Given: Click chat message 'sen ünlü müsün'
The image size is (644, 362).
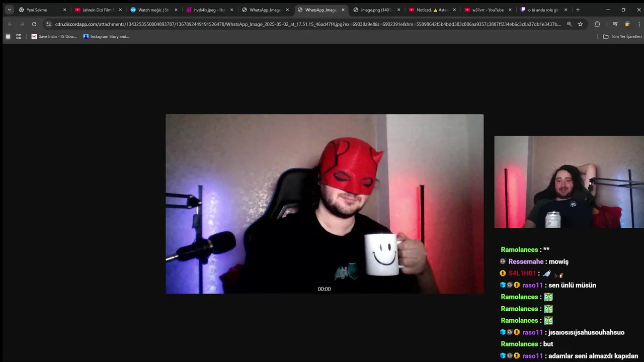Looking at the screenshot, I should pyautogui.click(x=572, y=285).
